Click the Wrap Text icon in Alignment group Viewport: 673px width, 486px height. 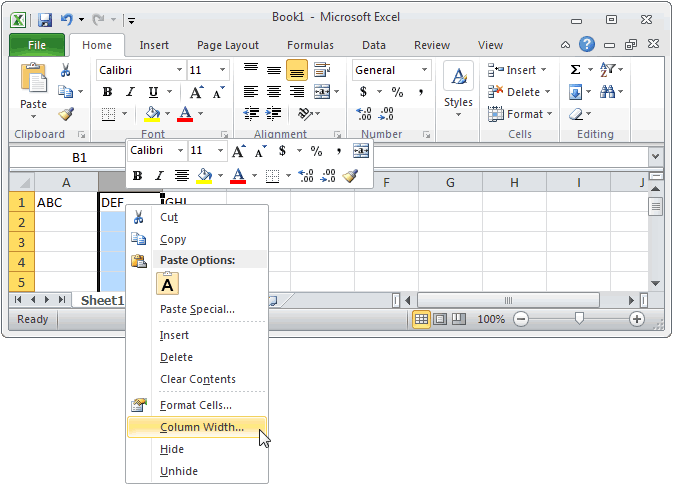coord(322,70)
